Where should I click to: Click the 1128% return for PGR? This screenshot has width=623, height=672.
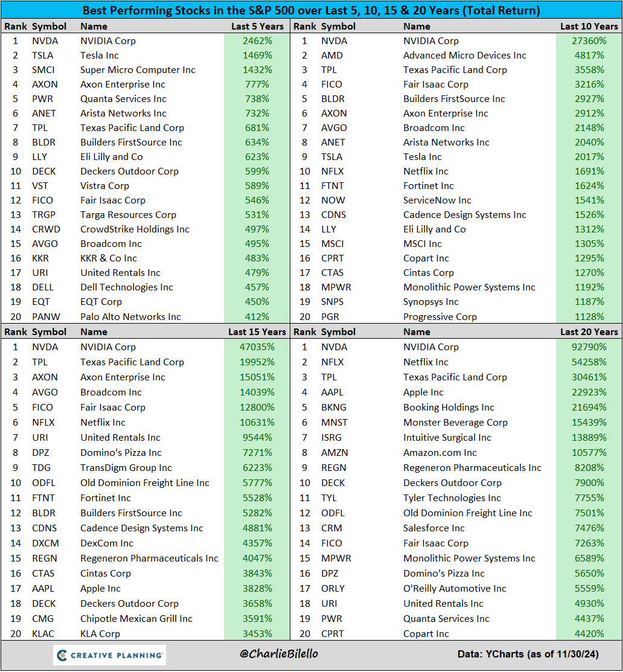(589, 317)
